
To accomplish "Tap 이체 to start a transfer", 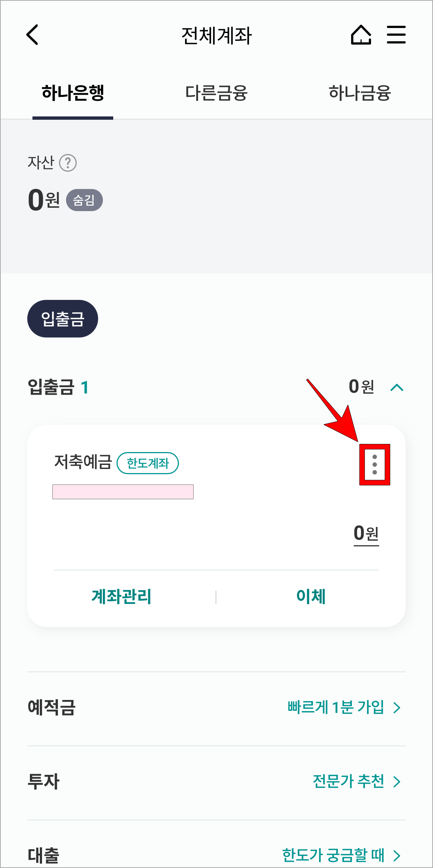I will 311,597.
